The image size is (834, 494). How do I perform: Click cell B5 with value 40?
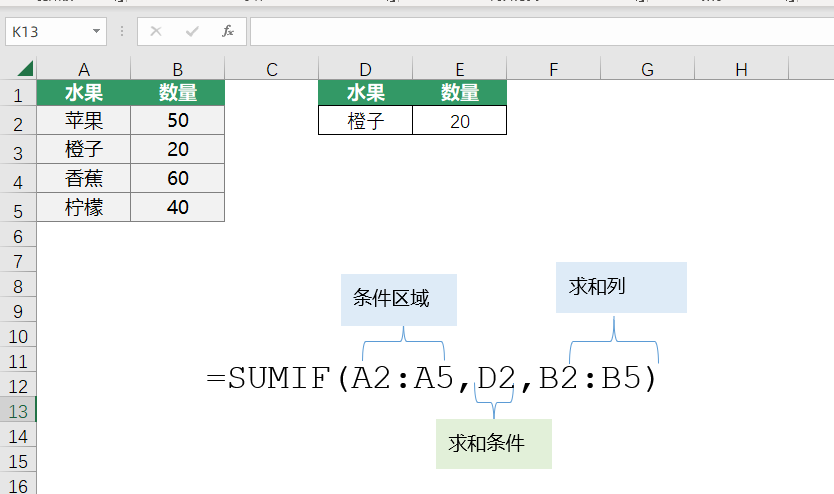(178, 207)
